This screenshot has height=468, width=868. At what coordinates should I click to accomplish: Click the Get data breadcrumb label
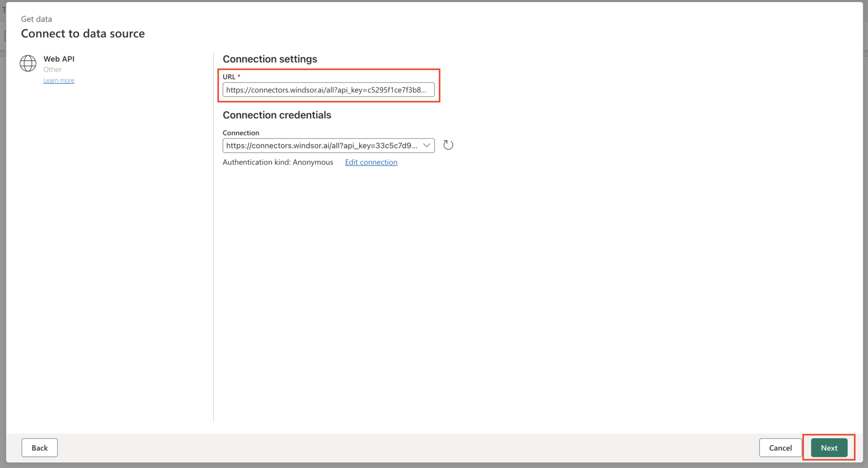[x=36, y=19]
